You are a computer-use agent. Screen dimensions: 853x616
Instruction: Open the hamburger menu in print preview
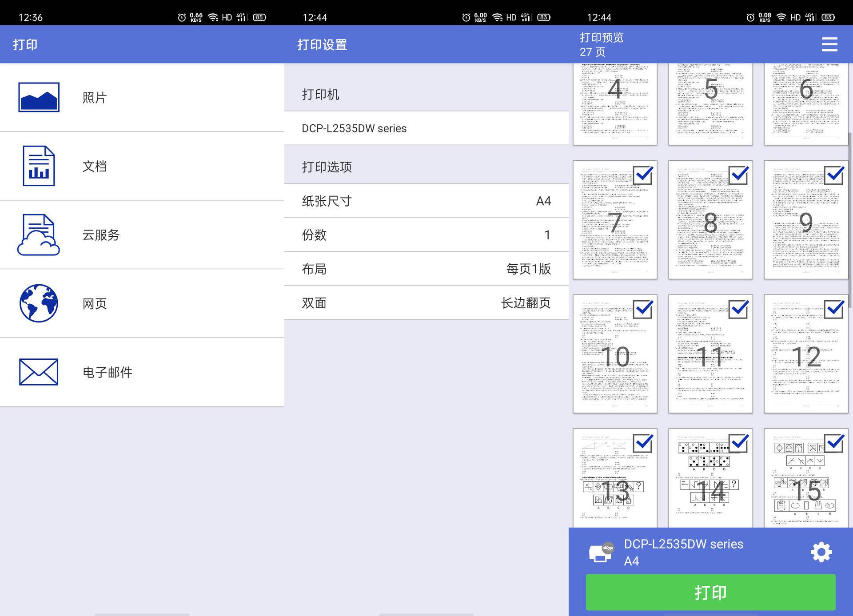(x=829, y=44)
